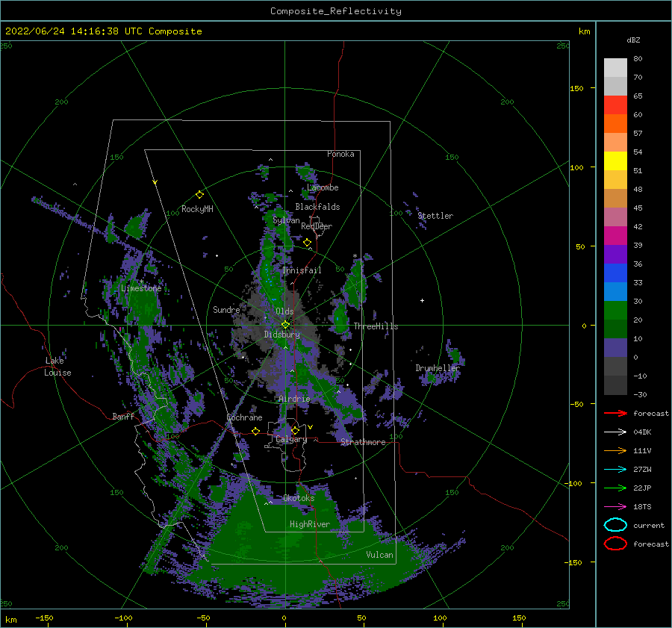Viewport: 672px width, 628px height.
Task: Click the Stettler label
Action: point(435,216)
